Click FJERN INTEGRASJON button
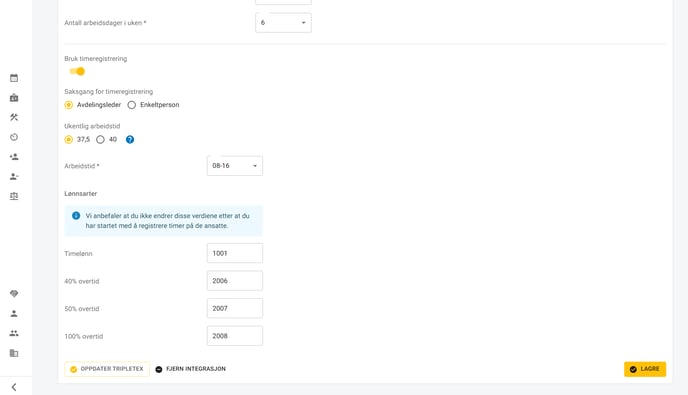The width and height of the screenshot is (688, 395). [x=191, y=369]
